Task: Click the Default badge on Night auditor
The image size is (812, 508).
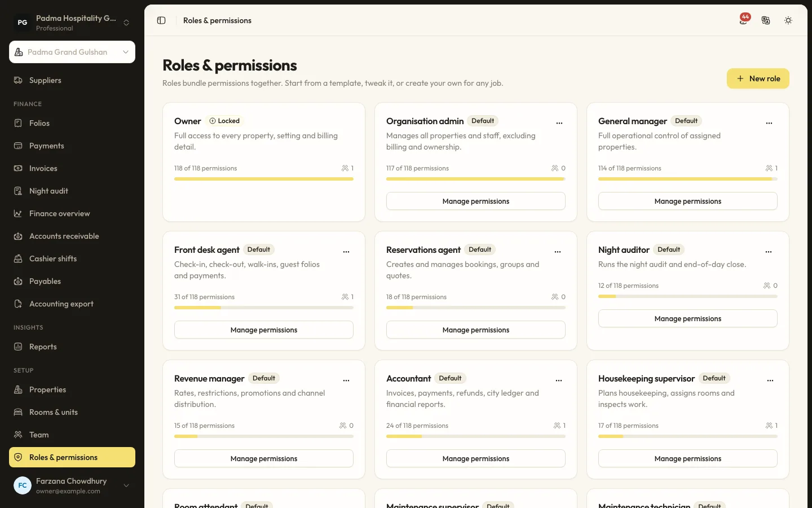Action: tap(669, 249)
